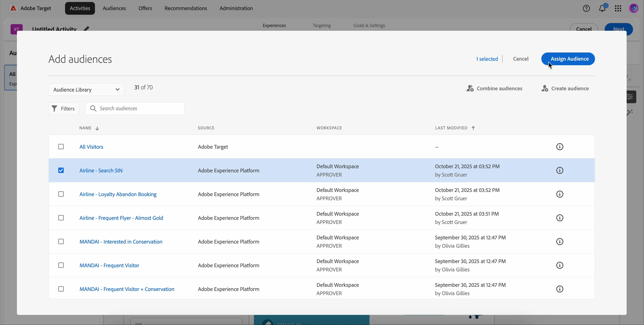644x325 pixels.
Task: Click the Assign Audience button
Action: (x=568, y=59)
